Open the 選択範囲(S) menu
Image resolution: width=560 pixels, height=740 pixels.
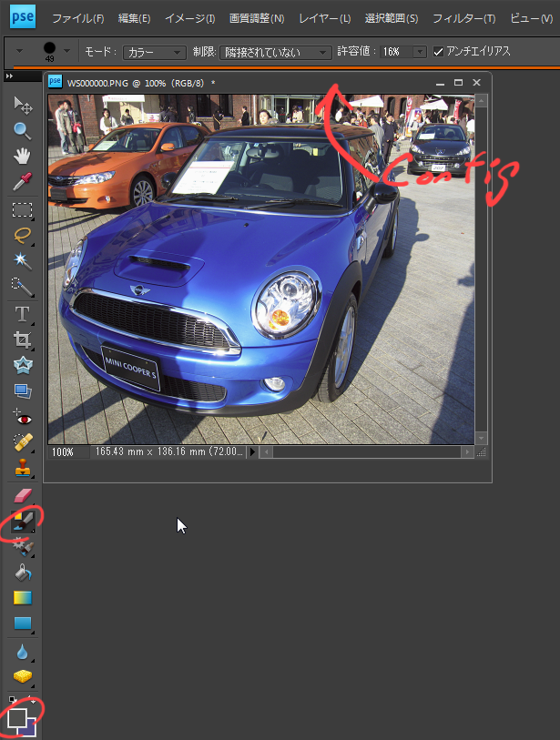(x=392, y=18)
